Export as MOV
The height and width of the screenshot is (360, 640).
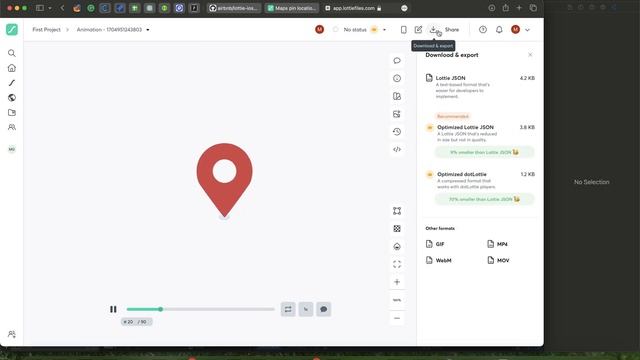[498, 260]
